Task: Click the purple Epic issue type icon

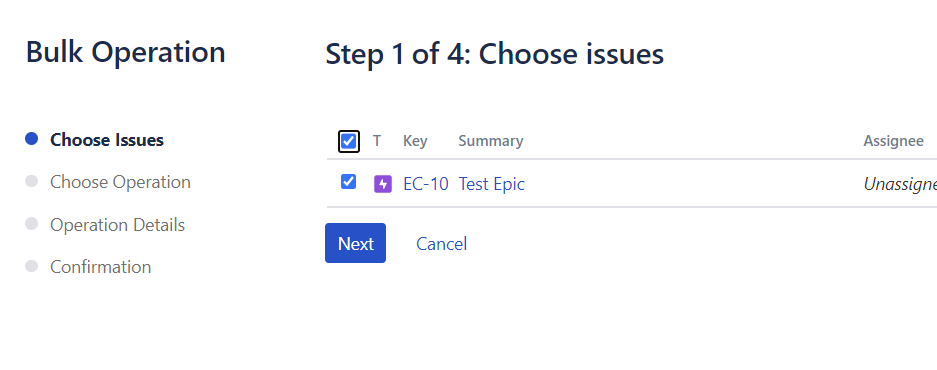Action: click(x=382, y=184)
